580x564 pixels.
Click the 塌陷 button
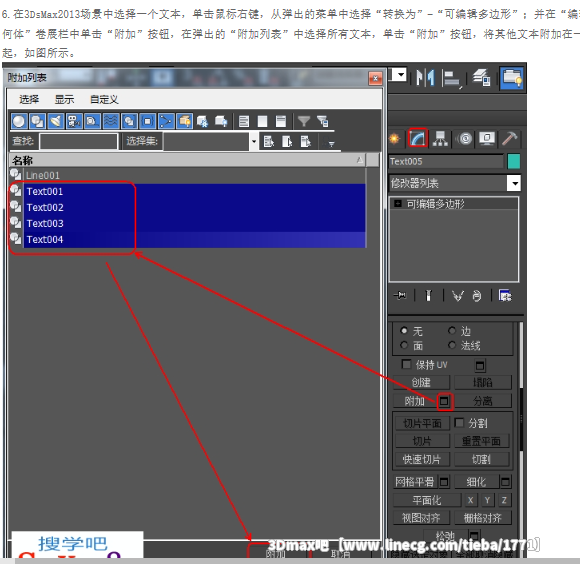point(483,382)
